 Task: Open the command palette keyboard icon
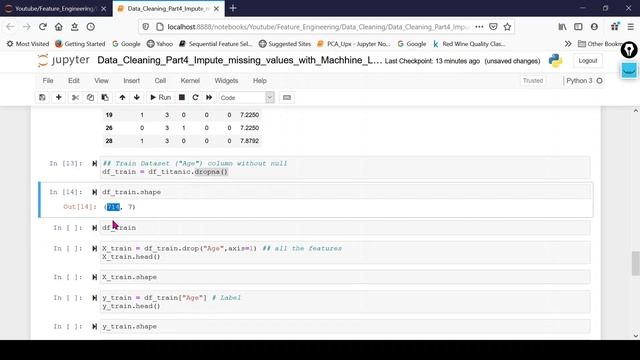287,98
